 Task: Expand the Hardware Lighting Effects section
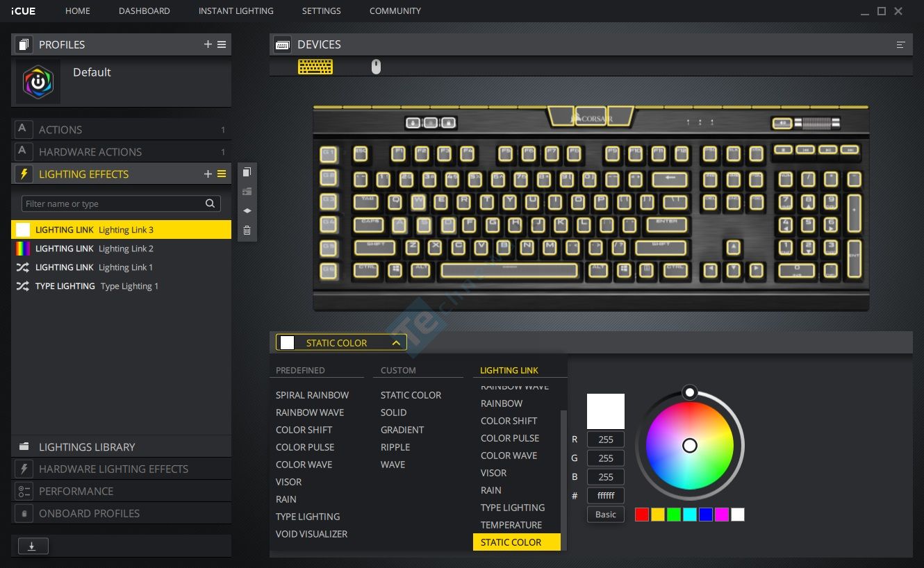click(121, 469)
